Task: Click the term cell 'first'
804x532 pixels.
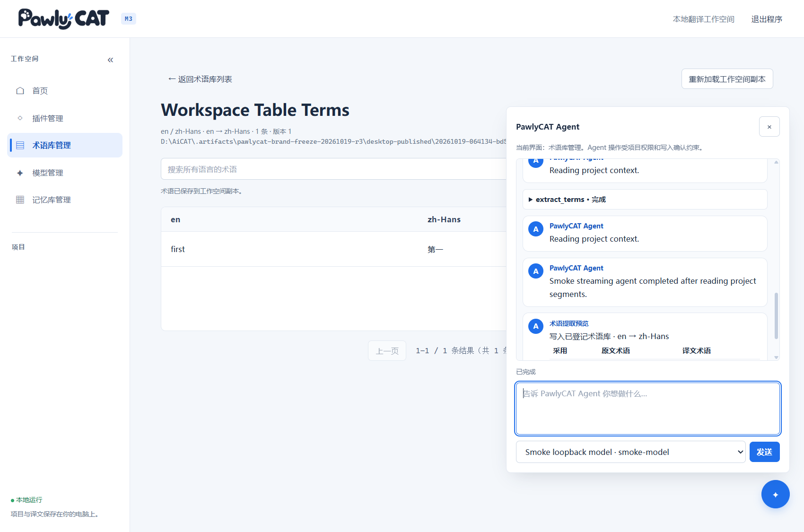Action: click(x=178, y=249)
